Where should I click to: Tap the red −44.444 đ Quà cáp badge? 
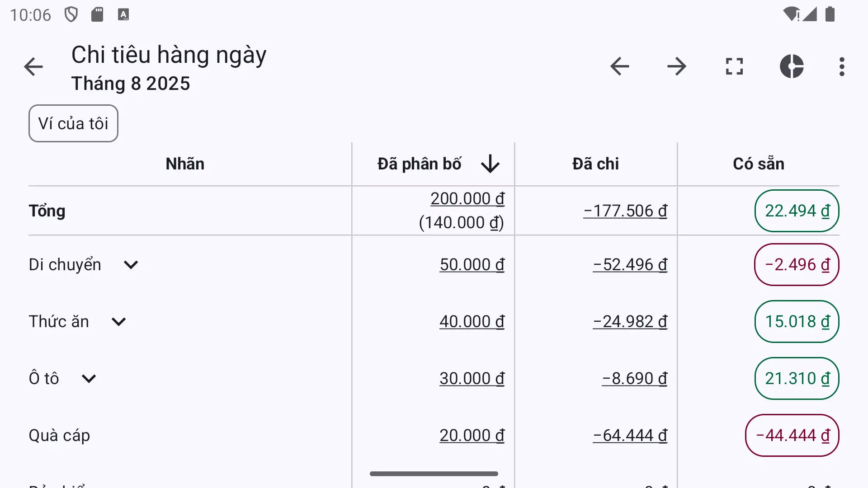click(792, 436)
